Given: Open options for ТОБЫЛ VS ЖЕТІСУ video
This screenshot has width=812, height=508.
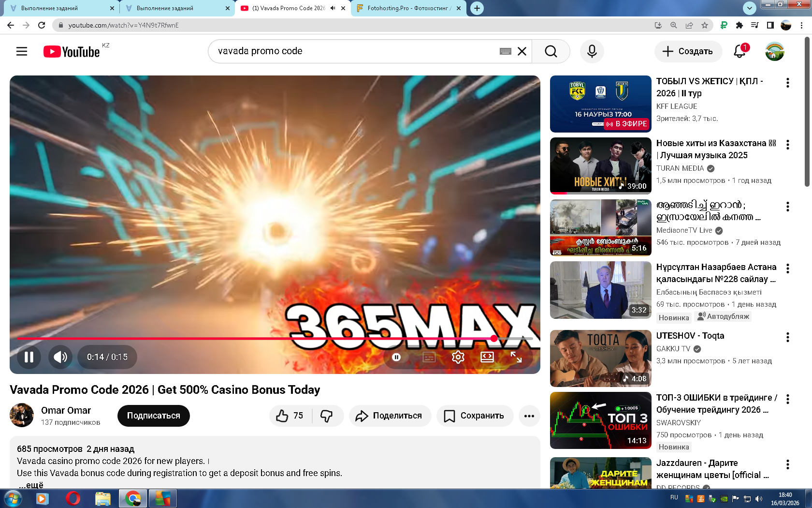Looking at the screenshot, I should pyautogui.click(x=788, y=83).
